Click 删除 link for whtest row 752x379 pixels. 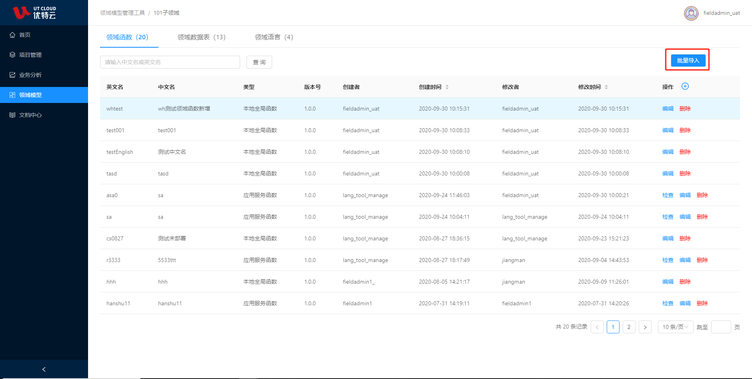pyautogui.click(x=685, y=109)
